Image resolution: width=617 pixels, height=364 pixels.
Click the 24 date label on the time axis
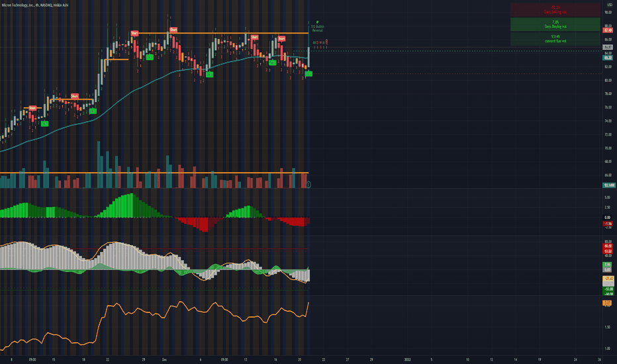[575, 359]
